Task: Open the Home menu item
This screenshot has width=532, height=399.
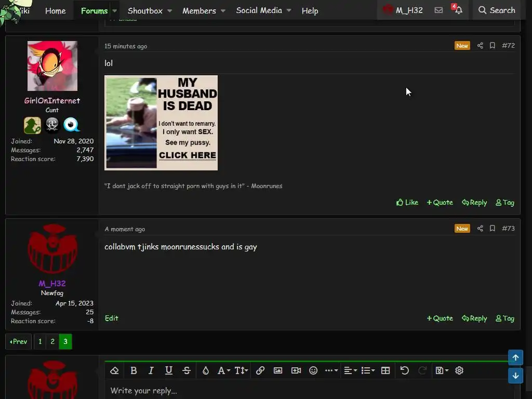Action: pos(55,10)
